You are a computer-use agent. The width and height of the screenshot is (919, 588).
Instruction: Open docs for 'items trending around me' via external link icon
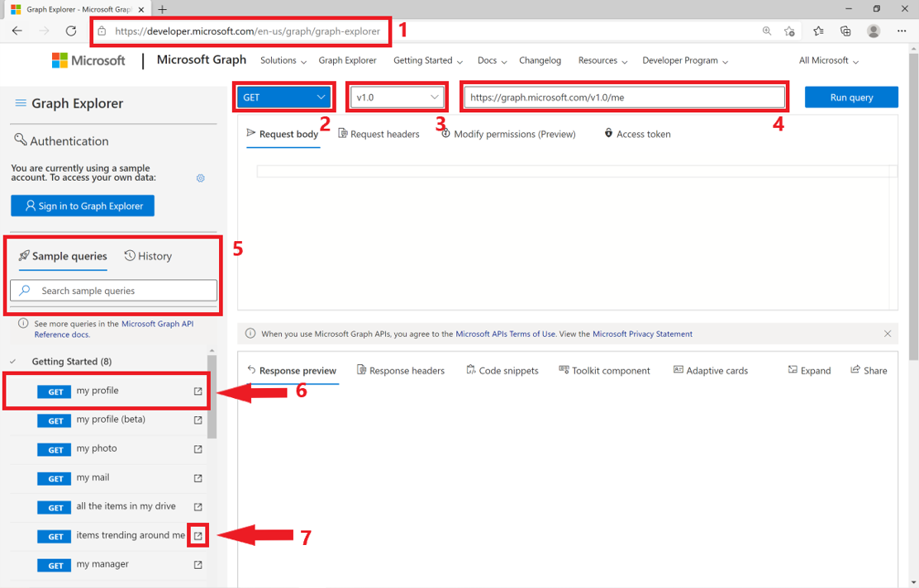[x=198, y=535]
